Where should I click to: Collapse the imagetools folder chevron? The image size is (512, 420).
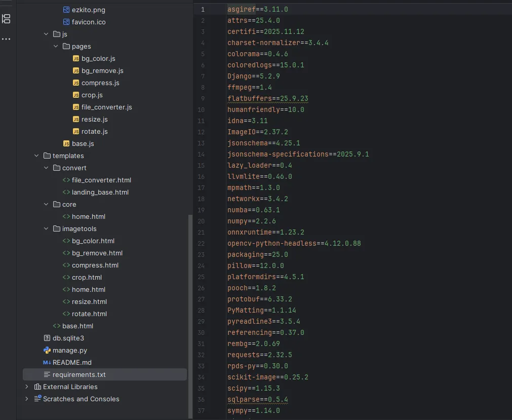click(46, 228)
